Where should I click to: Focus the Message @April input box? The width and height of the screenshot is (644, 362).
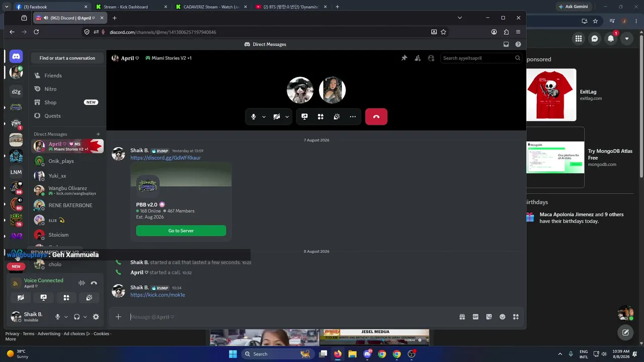(x=292, y=317)
